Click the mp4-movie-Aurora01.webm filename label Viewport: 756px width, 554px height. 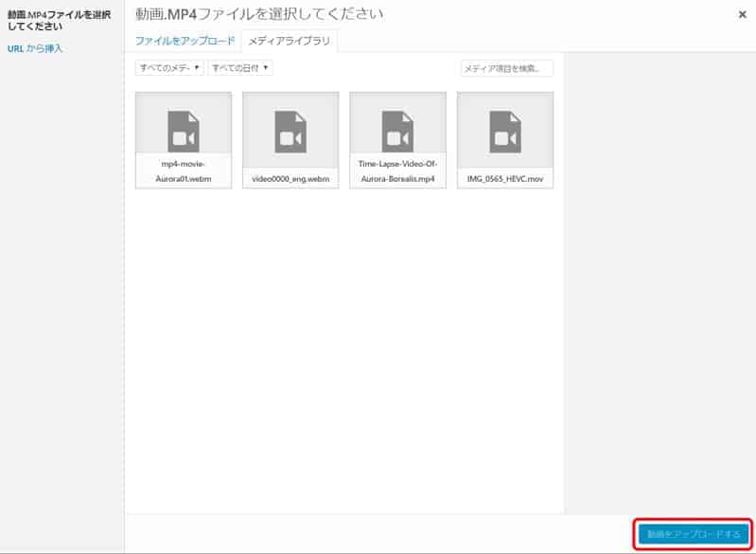click(184, 171)
